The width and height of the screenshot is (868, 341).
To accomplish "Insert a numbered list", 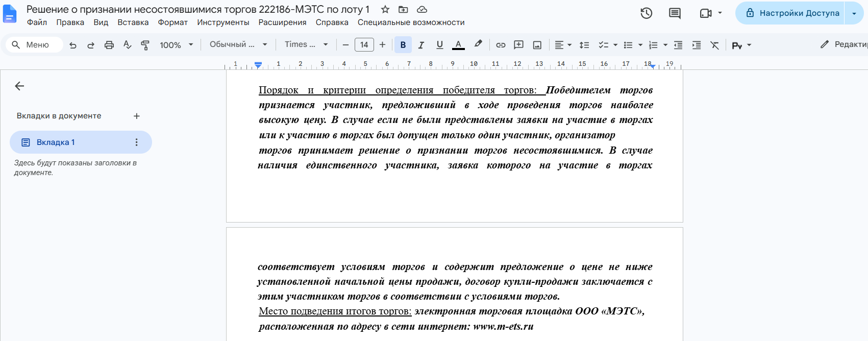I will (653, 45).
